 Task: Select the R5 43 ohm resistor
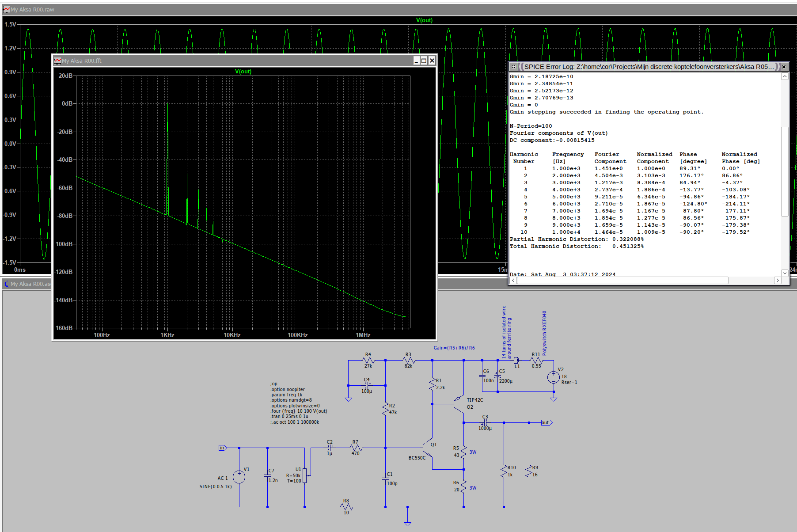pos(463,452)
